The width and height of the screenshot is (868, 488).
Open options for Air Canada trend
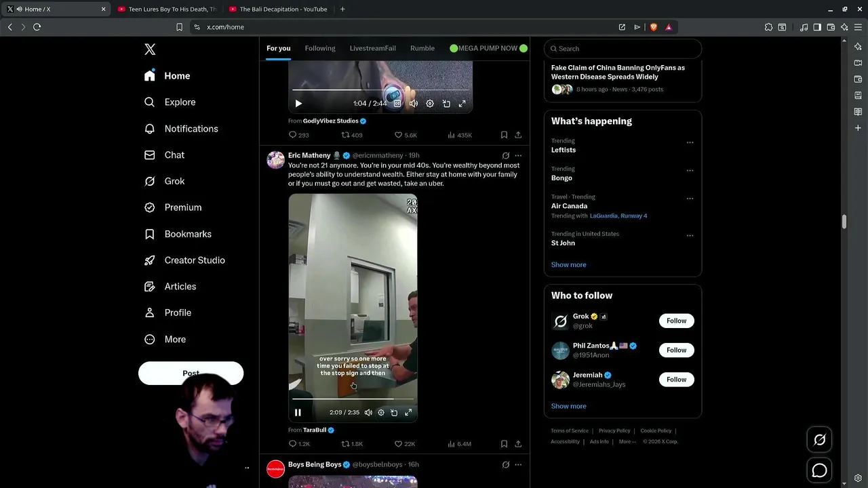pyautogui.click(x=690, y=199)
